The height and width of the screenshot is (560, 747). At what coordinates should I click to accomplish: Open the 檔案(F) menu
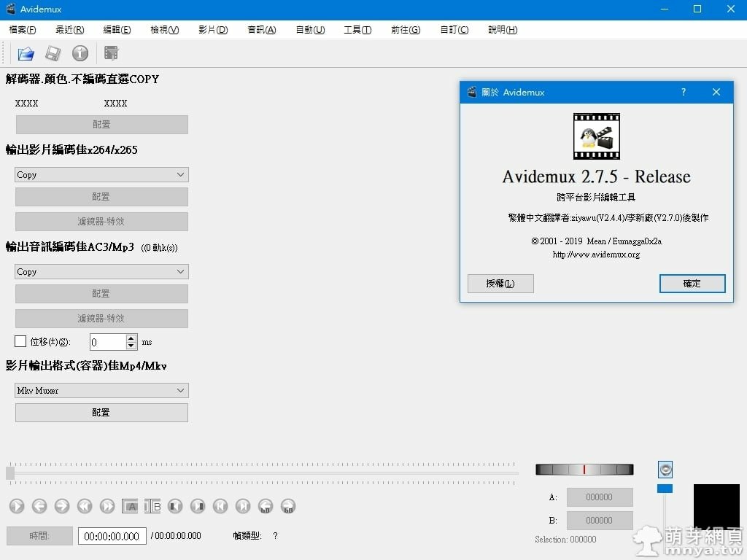(23, 29)
